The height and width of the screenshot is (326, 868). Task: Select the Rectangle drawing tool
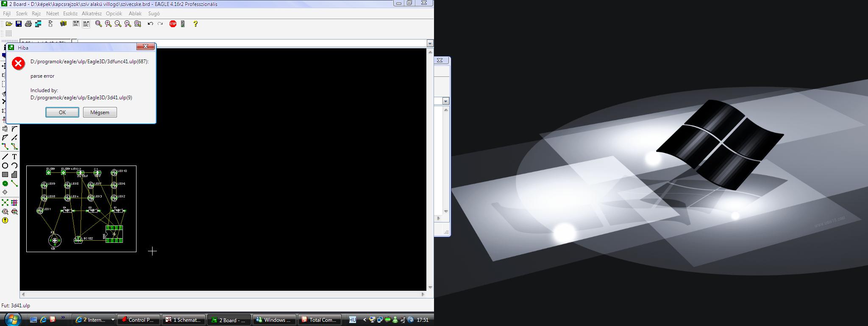(x=5, y=174)
